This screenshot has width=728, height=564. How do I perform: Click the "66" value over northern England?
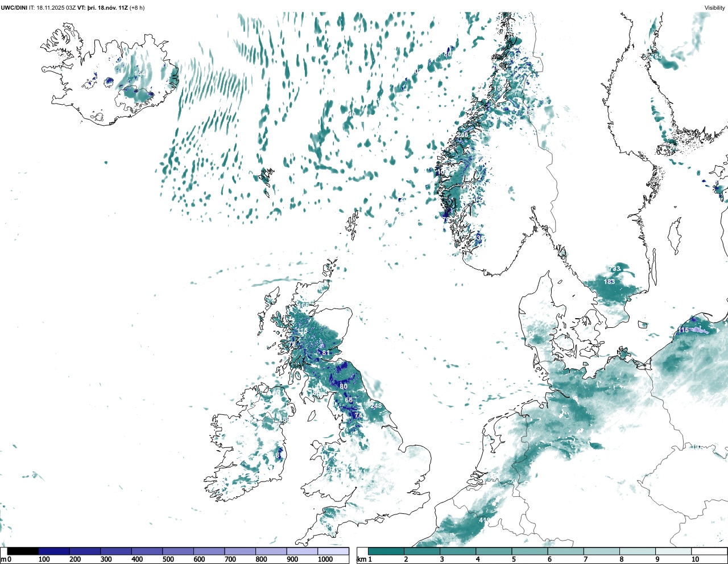pyautogui.click(x=349, y=400)
